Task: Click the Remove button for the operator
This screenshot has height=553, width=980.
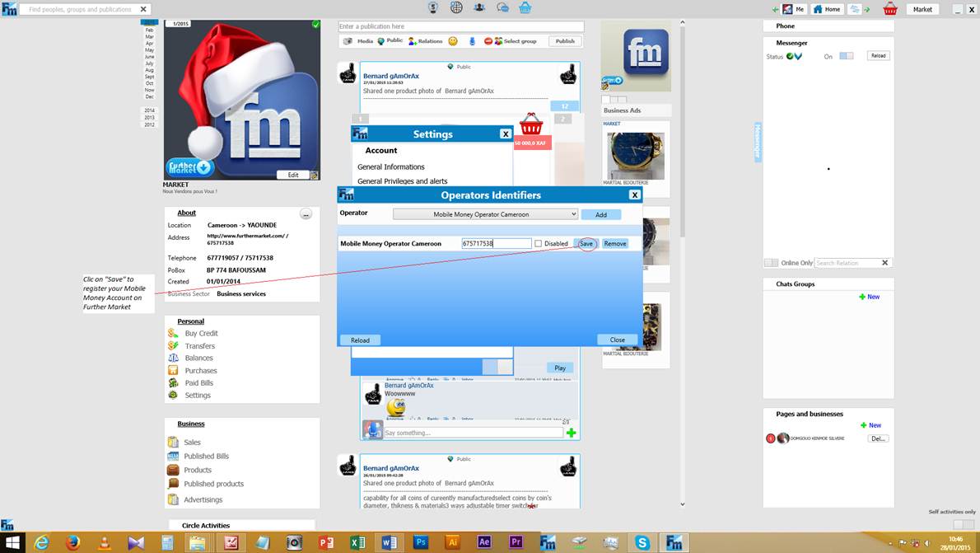Action: (615, 243)
